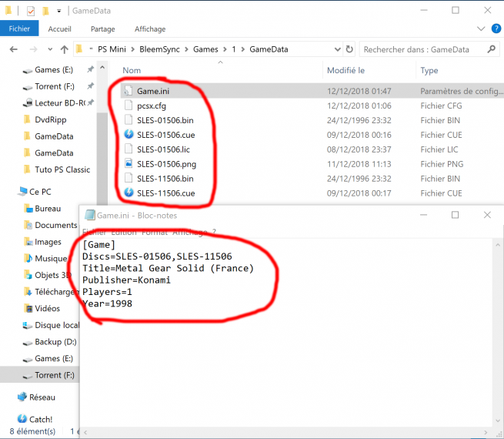The height and width of the screenshot is (439, 504).
Task: Click the New folder quick access icon
Action: 45,11
